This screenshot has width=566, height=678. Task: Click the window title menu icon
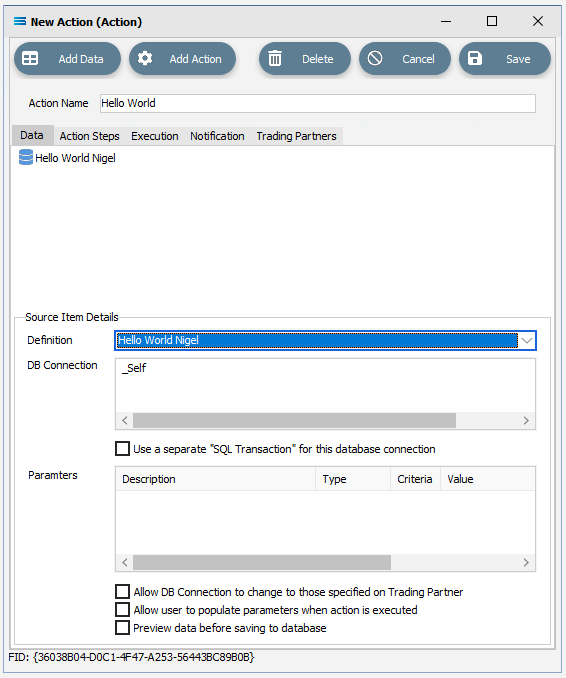click(x=19, y=21)
